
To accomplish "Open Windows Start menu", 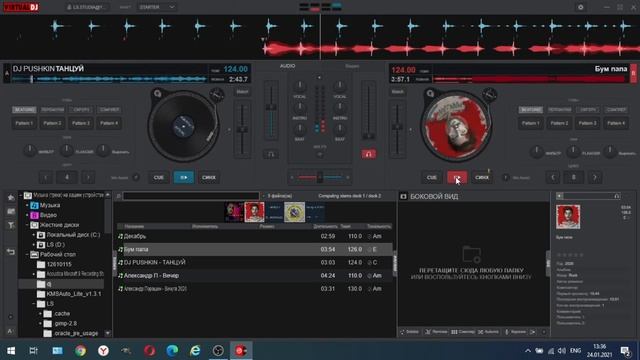I will [11, 351].
